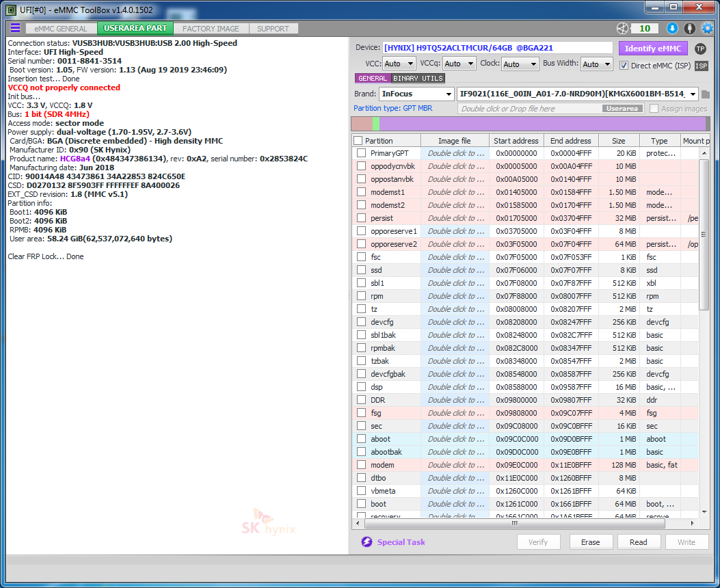Click the Special Task purple icon
720x588 pixels.
[x=366, y=542]
